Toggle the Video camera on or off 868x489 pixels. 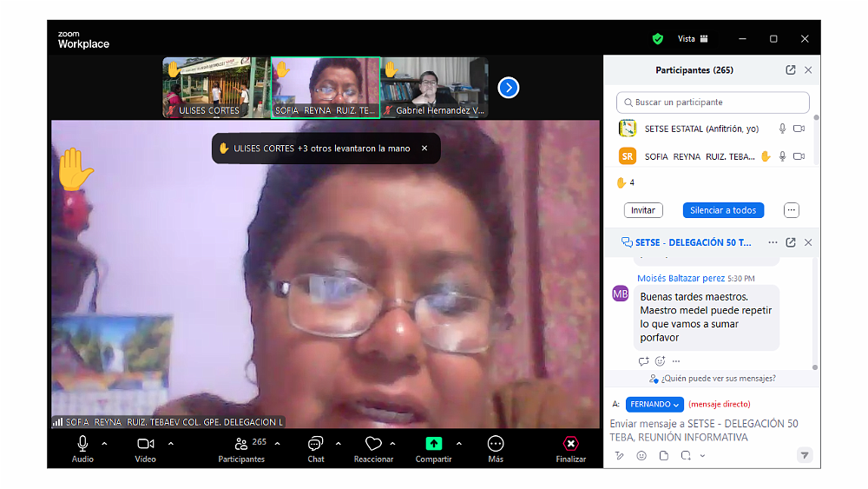pos(145,444)
